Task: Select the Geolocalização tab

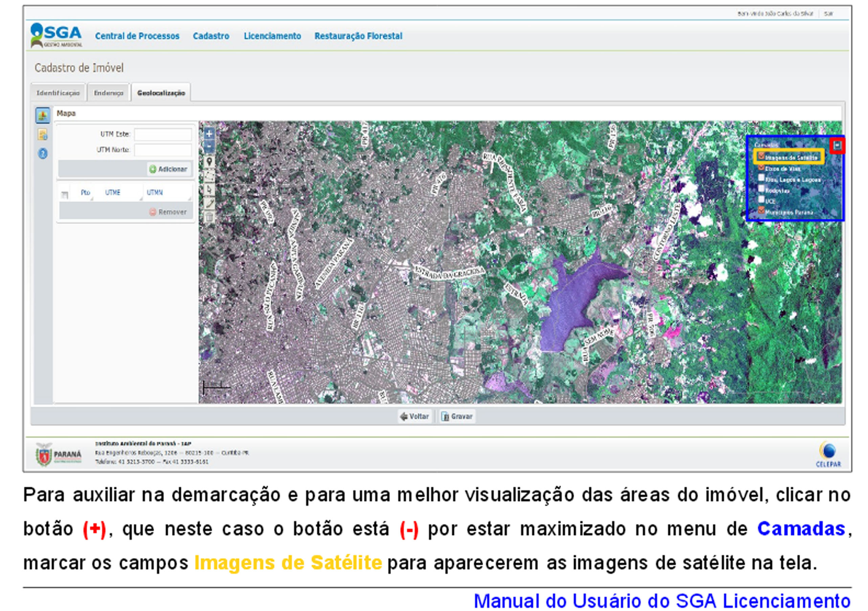Action: 161,93
